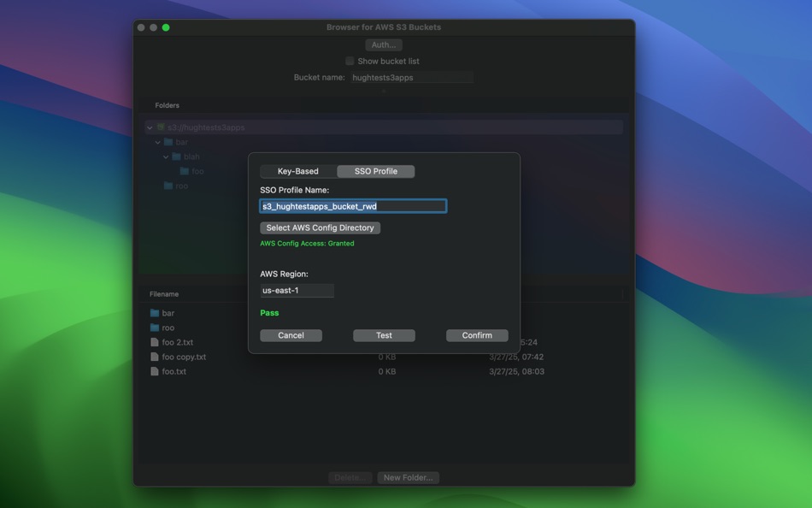Viewport: 812px width, 508px height.
Task: Click the New Folder... button
Action: click(x=408, y=477)
